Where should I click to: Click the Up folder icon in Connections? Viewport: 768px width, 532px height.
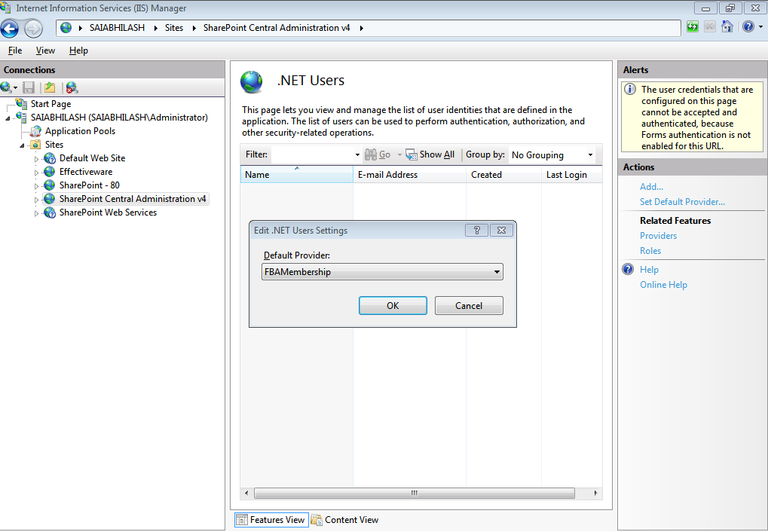[50, 87]
